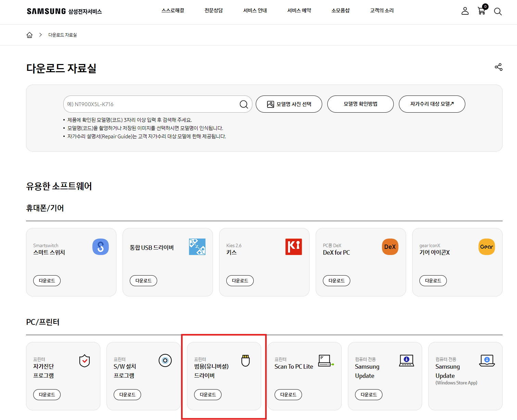
Task: Click the Samsung Update laptop icon
Action: 406,360
